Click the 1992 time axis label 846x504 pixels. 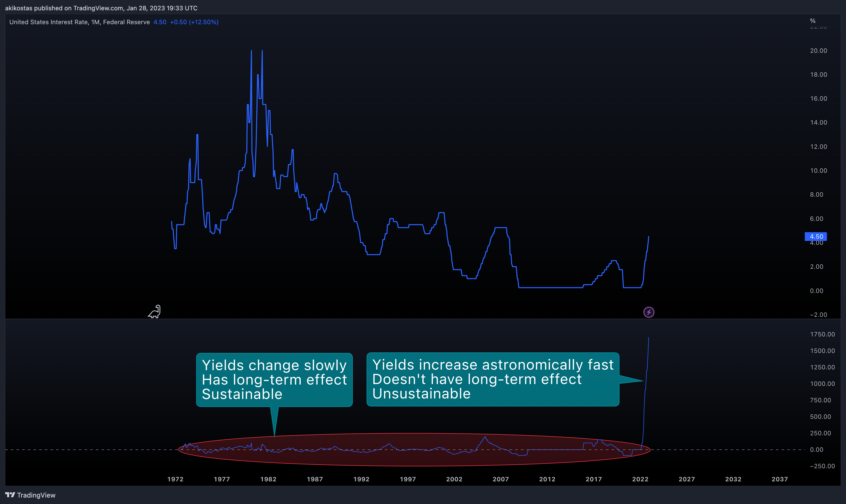tap(361, 479)
